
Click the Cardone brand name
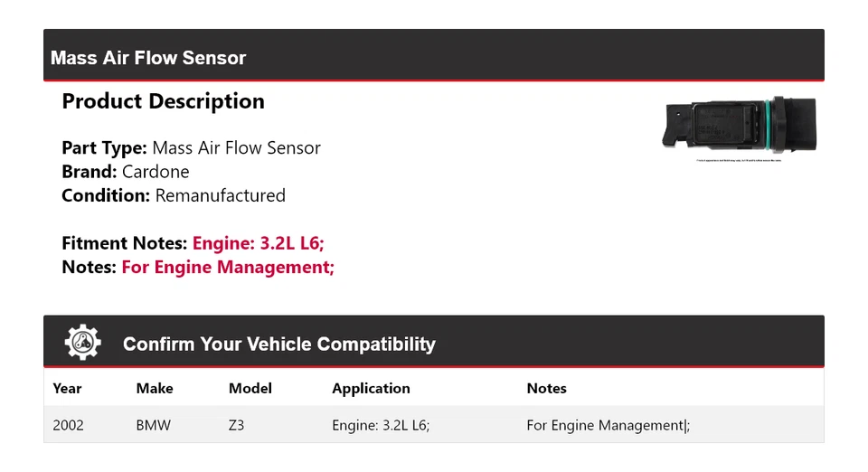click(x=156, y=172)
